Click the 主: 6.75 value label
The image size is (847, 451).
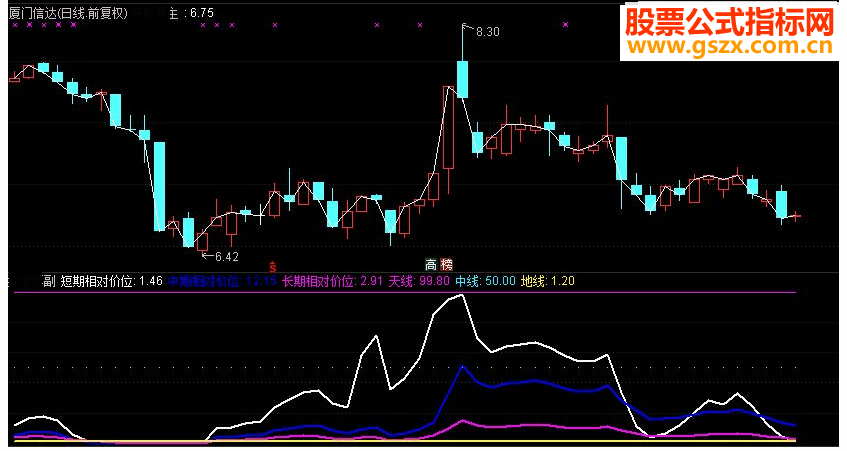(191, 13)
